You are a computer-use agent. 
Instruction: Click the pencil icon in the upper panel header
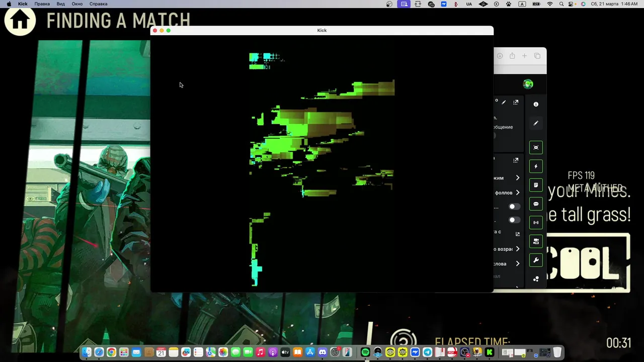click(x=504, y=103)
